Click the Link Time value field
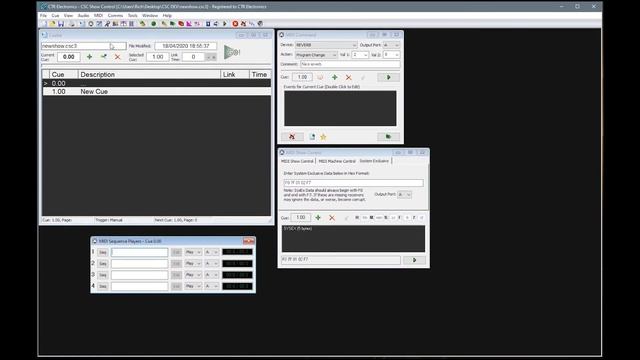The height and width of the screenshot is (360, 640). point(193,57)
